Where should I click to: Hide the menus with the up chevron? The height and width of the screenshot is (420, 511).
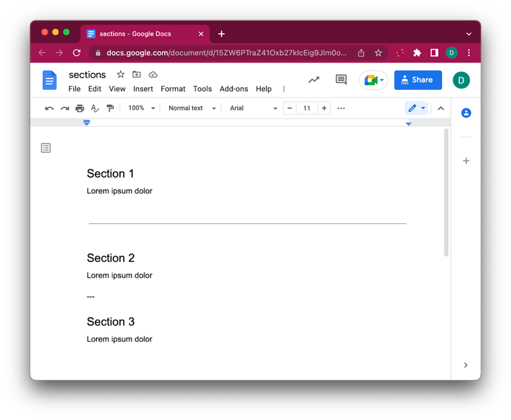(441, 108)
